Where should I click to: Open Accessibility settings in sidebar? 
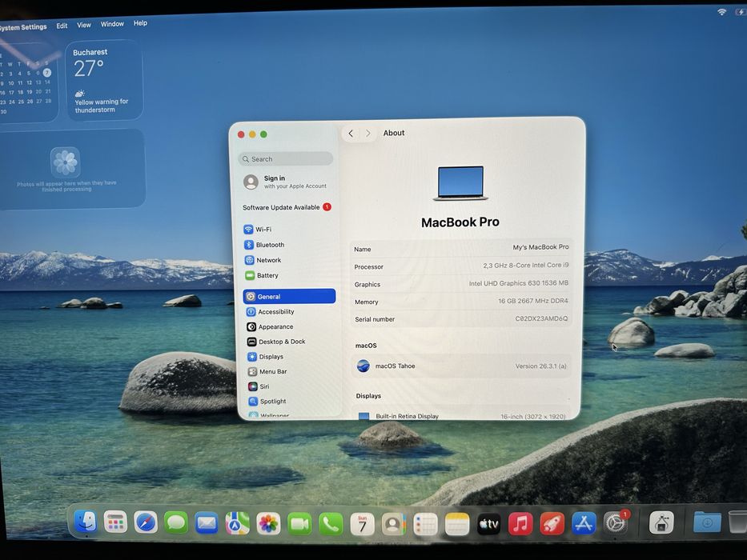point(289,311)
